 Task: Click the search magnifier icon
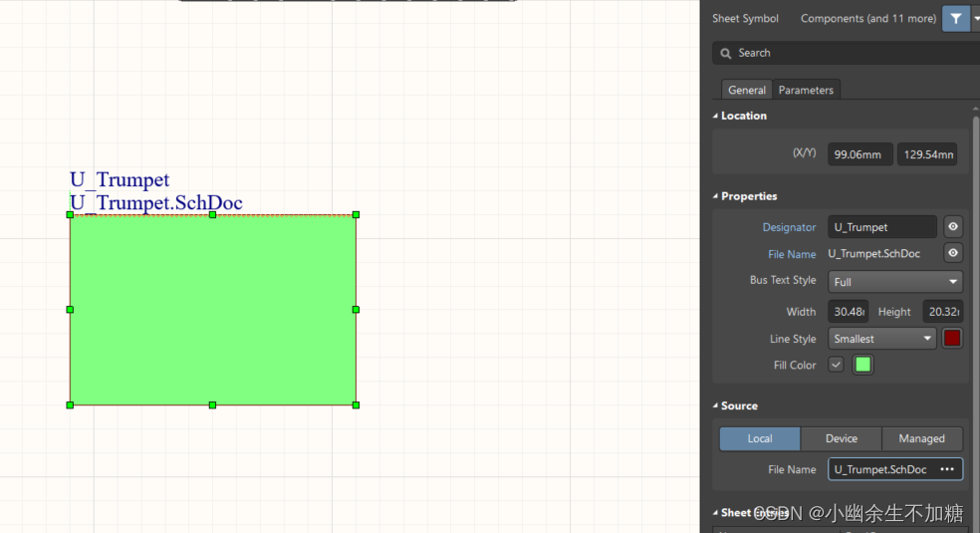point(726,53)
